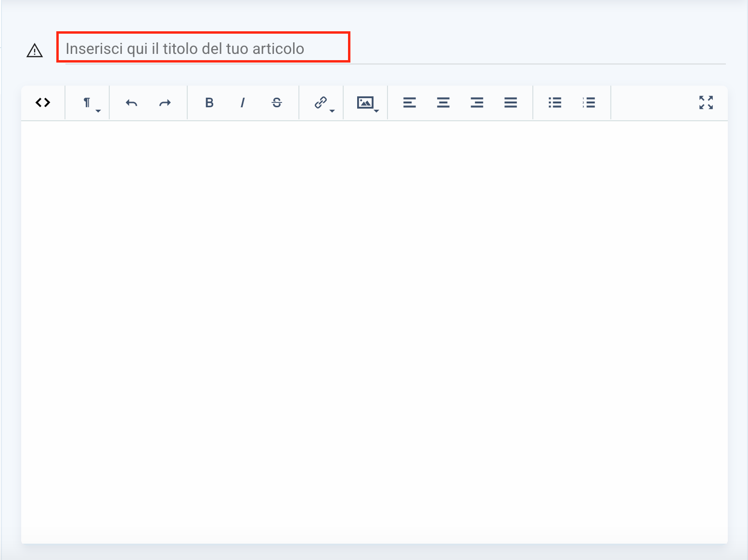This screenshot has height=560, width=748.
Task: Redo the last undone edit
Action: (x=165, y=102)
